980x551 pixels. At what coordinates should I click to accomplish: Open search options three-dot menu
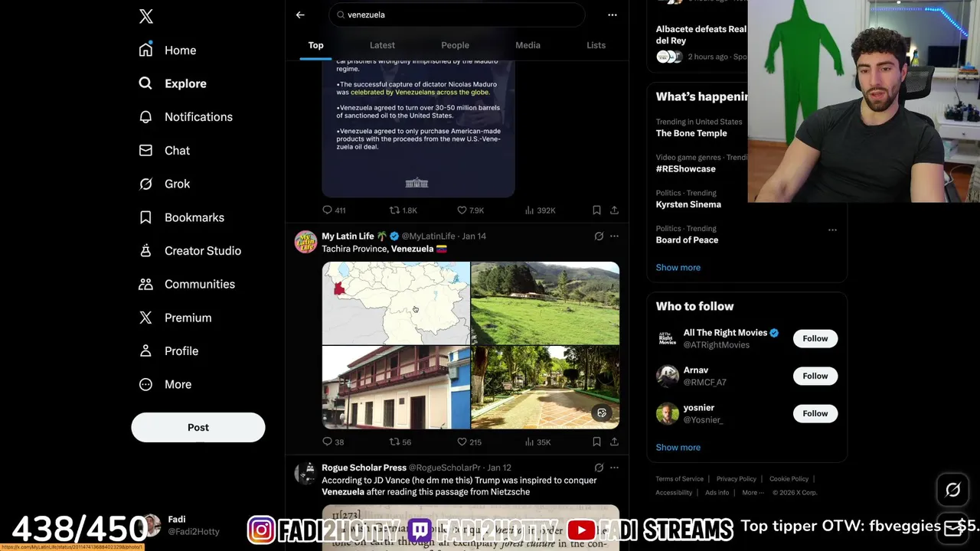pos(612,15)
